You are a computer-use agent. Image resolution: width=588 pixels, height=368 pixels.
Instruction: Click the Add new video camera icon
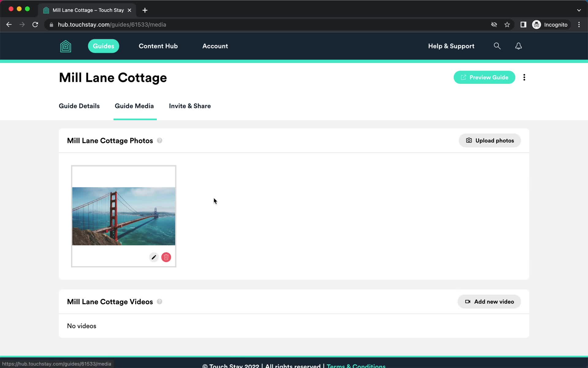(467, 301)
